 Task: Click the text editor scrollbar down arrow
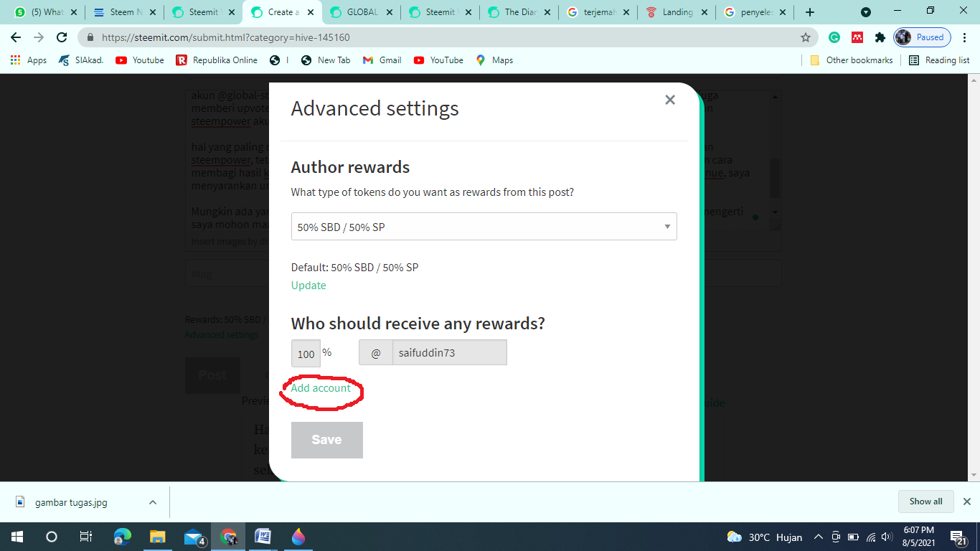(775, 212)
